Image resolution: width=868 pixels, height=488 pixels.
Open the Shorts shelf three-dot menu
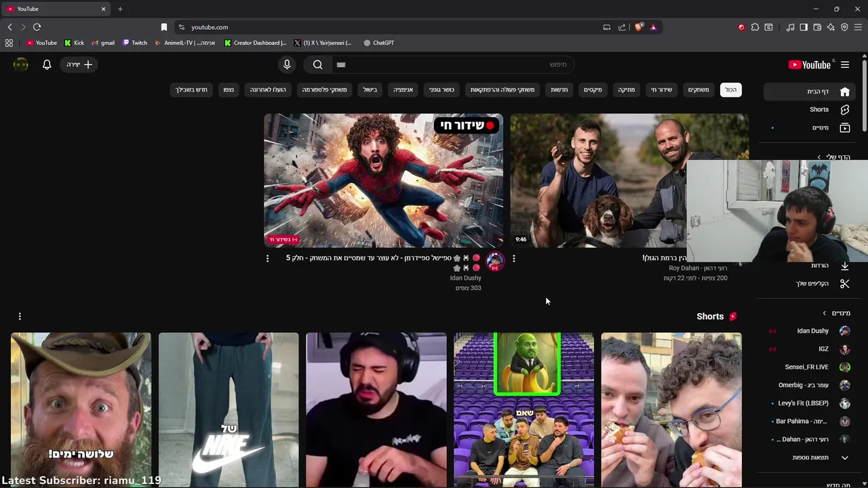(20, 317)
